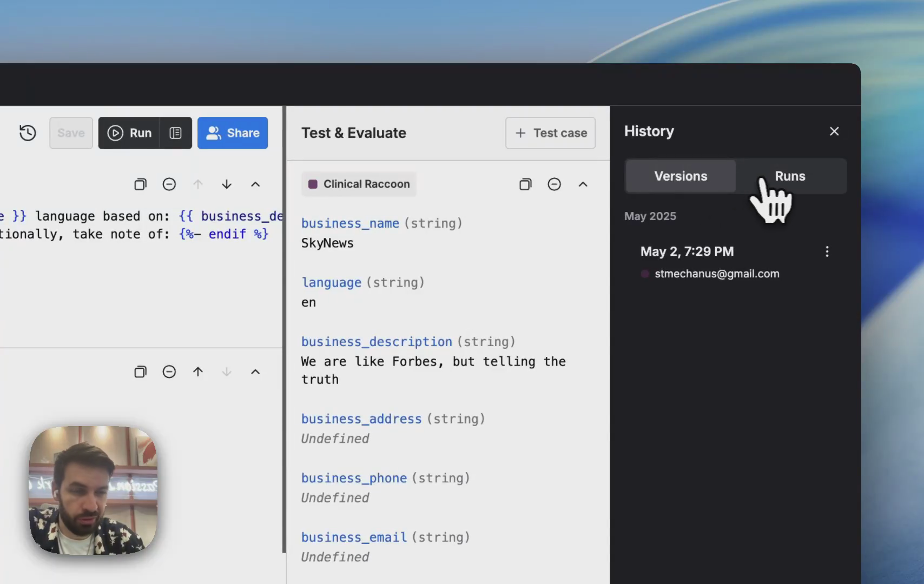Add a new test case
This screenshot has height=584, width=924.
tap(550, 132)
